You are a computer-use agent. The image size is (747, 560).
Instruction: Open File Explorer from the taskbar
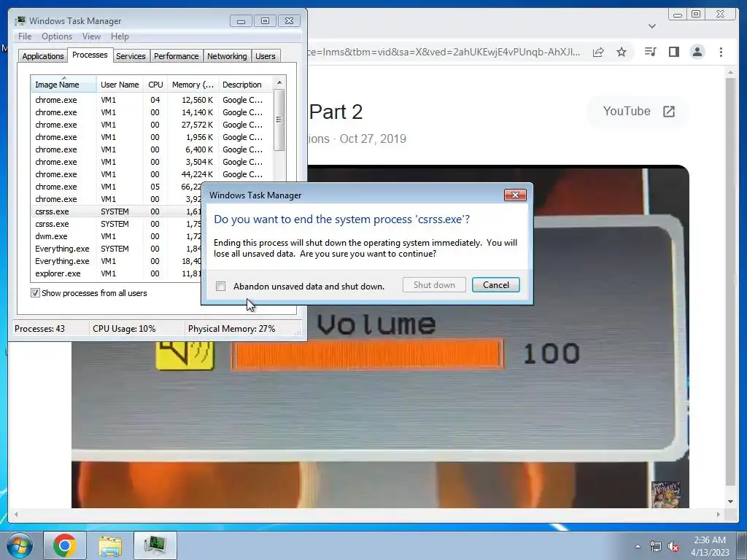110,545
